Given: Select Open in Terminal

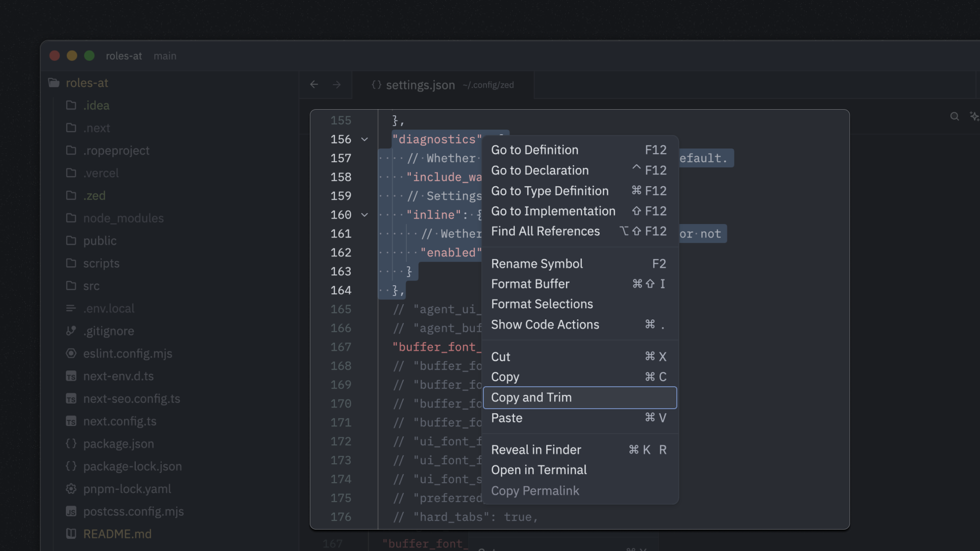Looking at the screenshot, I should coord(539,470).
